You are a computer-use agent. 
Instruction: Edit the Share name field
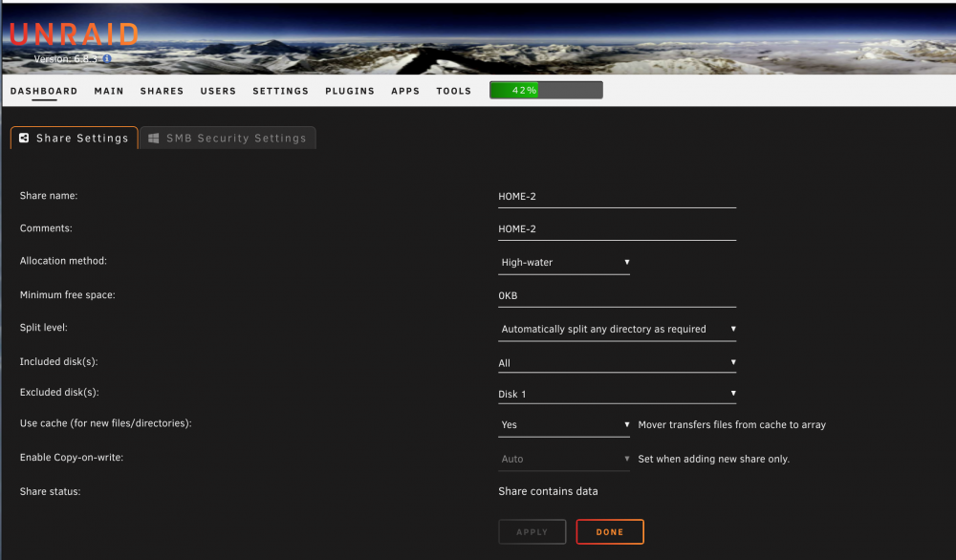click(x=617, y=196)
